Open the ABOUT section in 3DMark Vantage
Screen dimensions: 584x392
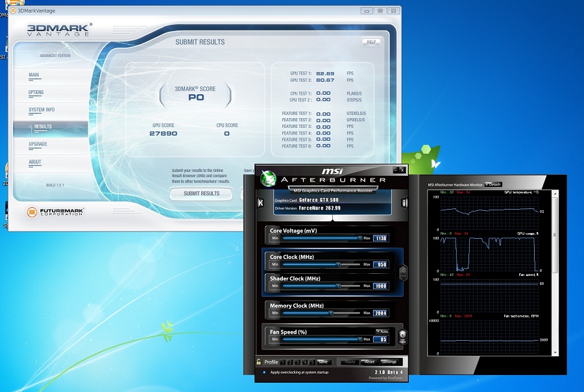tap(35, 162)
